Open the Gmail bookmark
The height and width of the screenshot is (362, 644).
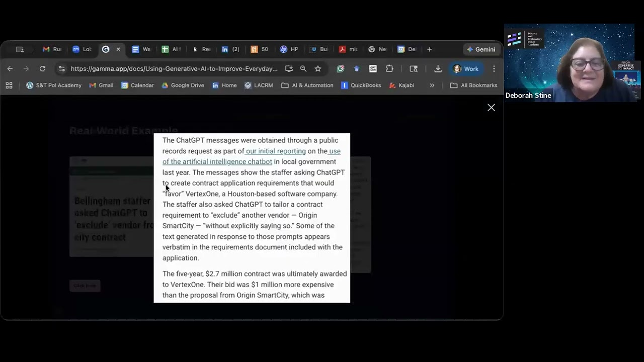(x=101, y=85)
